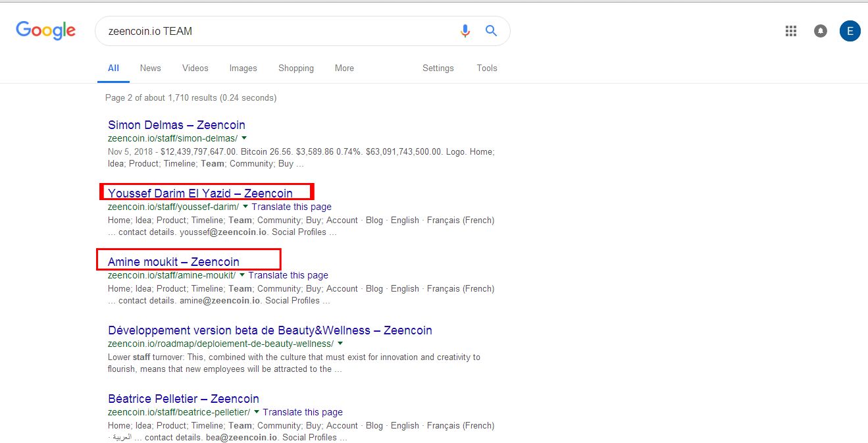Click the Google logo
868x443 pixels.
tap(45, 30)
